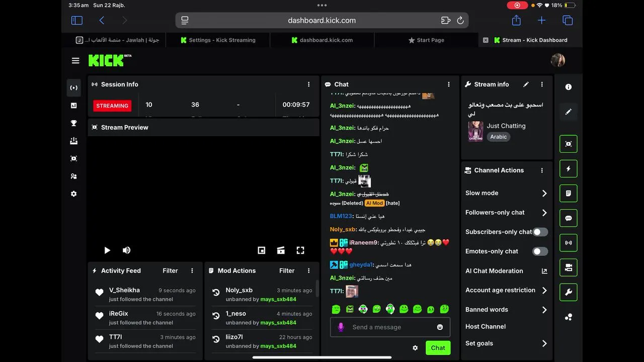This screenshot has width=644, height=362.
Task: Click the pencil icon in right sidebar
Action: point(569,112)
